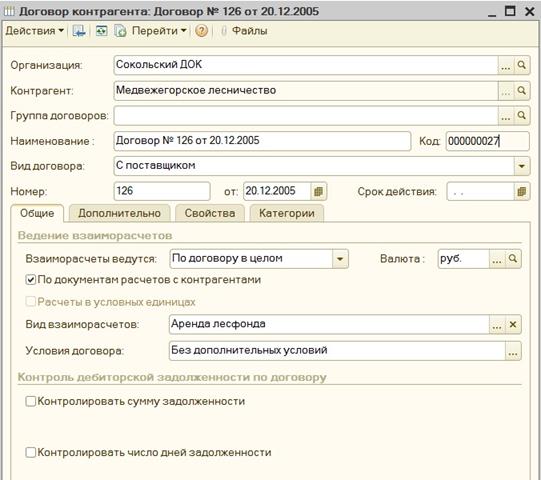Clear the Вид взаиморасчетов field with X

point(513,324)
